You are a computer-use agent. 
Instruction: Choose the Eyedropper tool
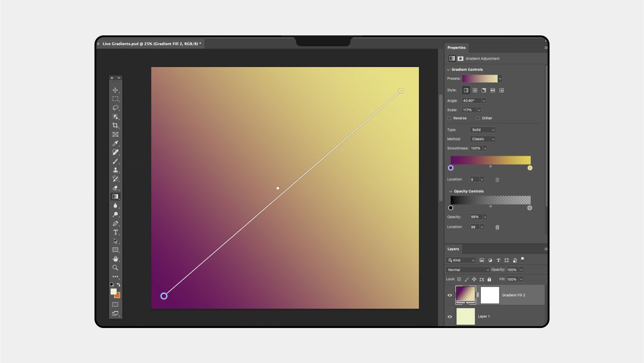pyautogui.click(x=116, y=143)
